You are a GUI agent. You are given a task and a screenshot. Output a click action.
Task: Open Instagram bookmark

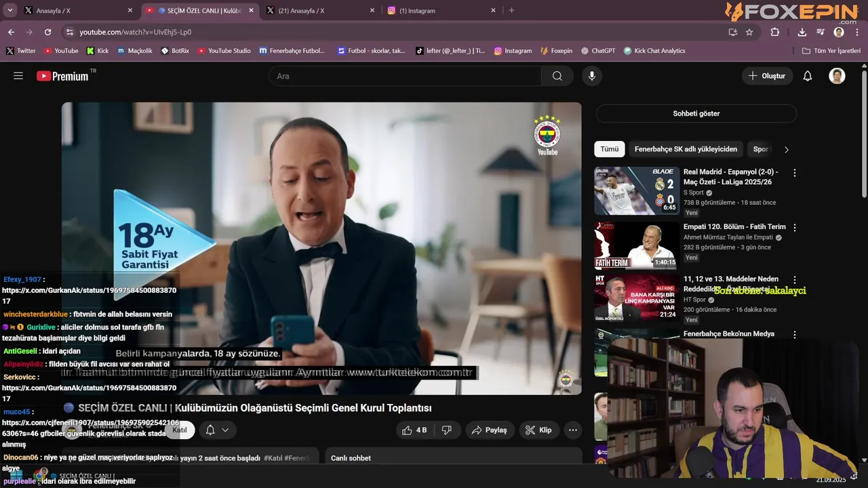point(513,51)
